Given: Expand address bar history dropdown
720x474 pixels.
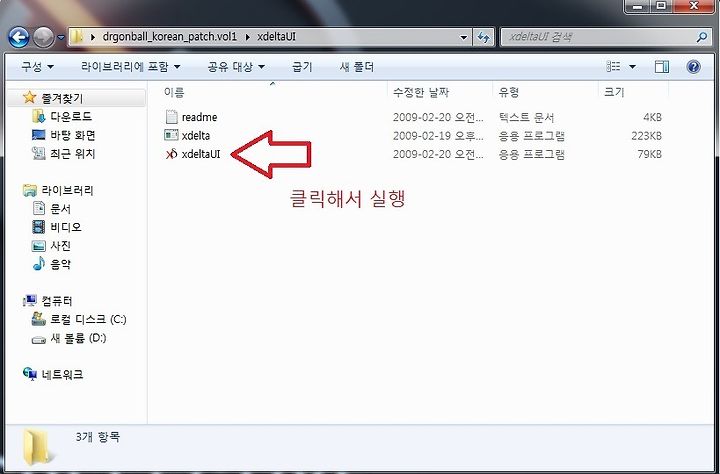Looking at the screenshot, I should (x=464, y=37).
